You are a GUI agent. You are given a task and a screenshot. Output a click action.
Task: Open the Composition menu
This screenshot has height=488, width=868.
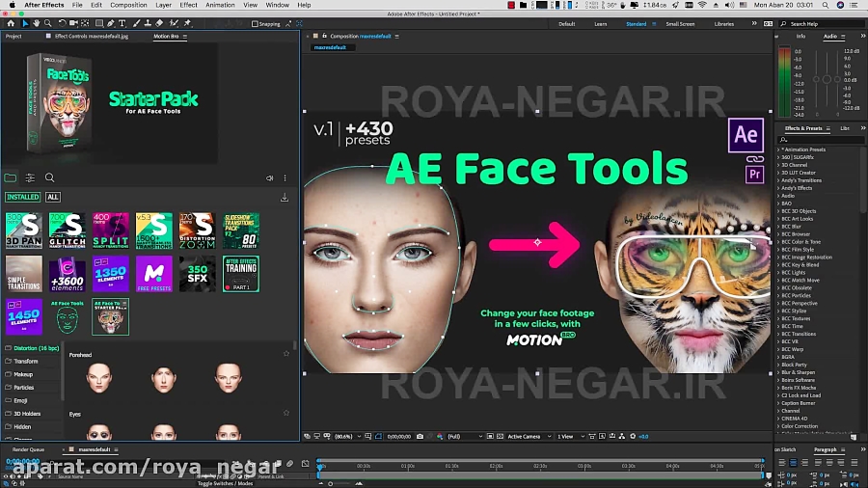(128, 5)
